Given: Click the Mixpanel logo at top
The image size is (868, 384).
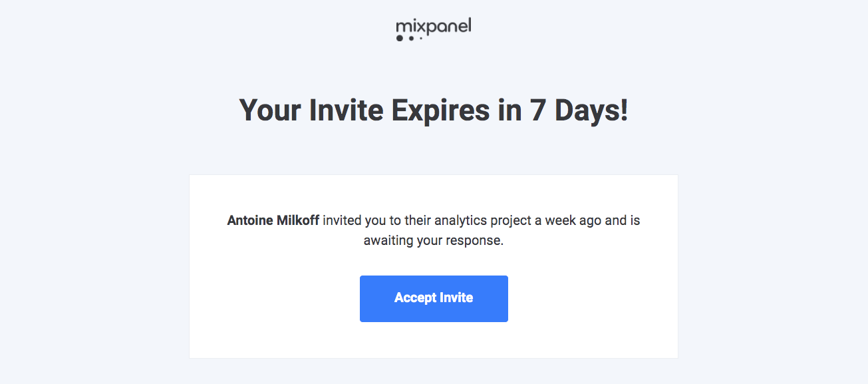Looking at the screenshot, I should [x=433, y=30].
